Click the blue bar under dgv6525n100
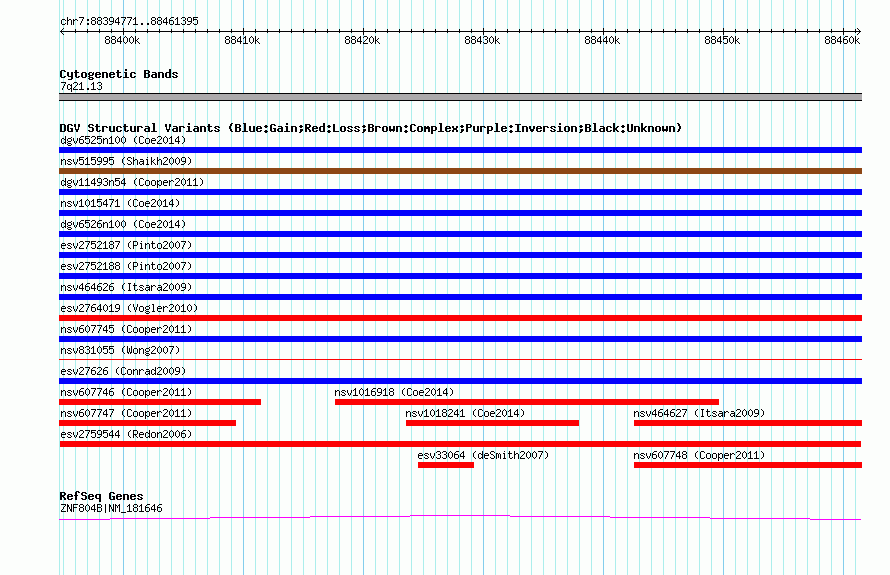890x575 pixels. (x=460, y=150)
